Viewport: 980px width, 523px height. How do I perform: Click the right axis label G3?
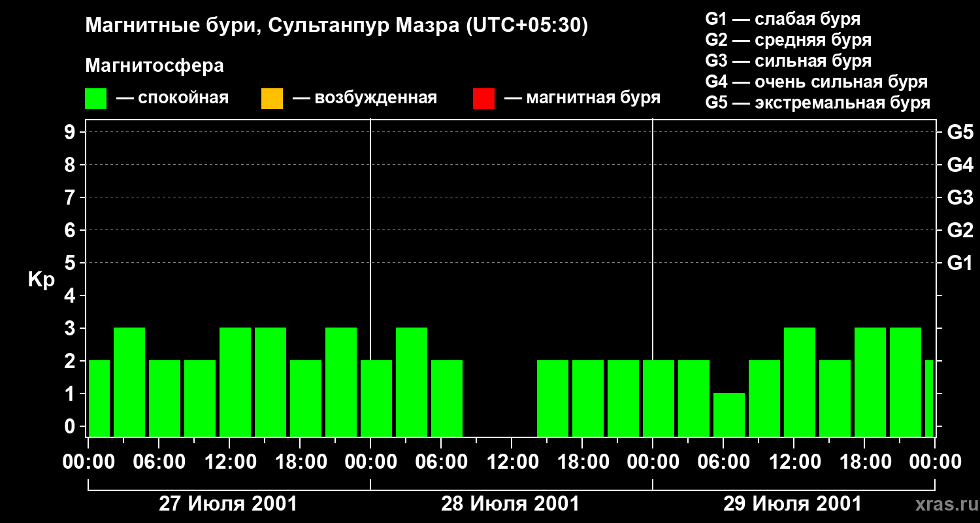(960, 198)
